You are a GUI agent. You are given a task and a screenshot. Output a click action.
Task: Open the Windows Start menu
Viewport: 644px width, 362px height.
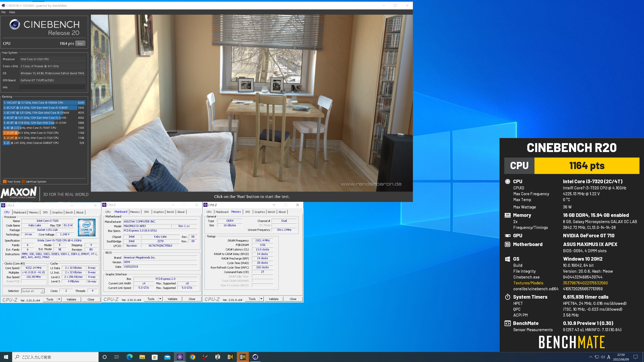(x=6, y=357)
